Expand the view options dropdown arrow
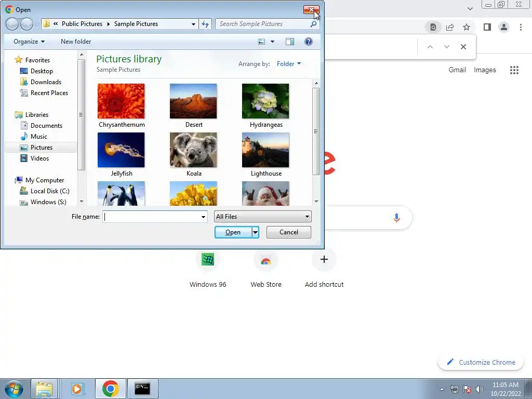 click(272, 42)
